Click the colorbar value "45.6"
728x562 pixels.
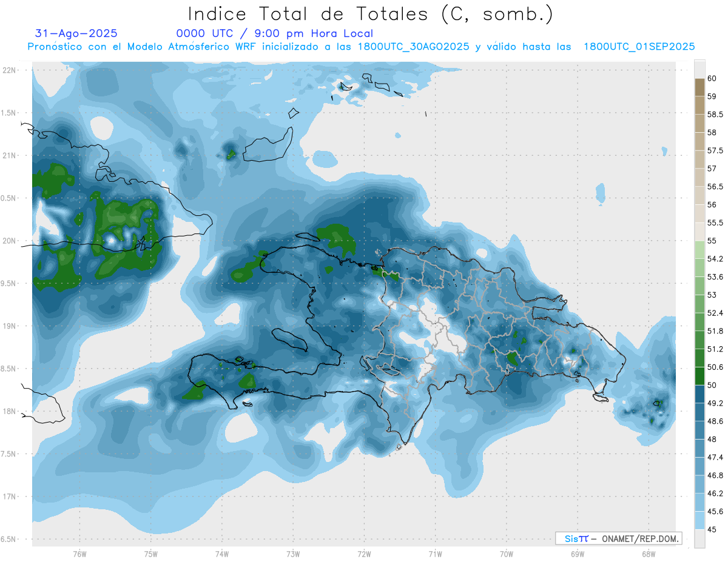(716, 512)
